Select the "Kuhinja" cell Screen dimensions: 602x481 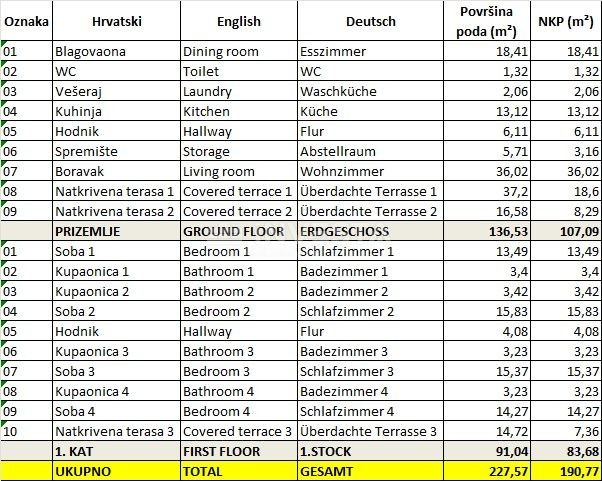pos(81,111)
